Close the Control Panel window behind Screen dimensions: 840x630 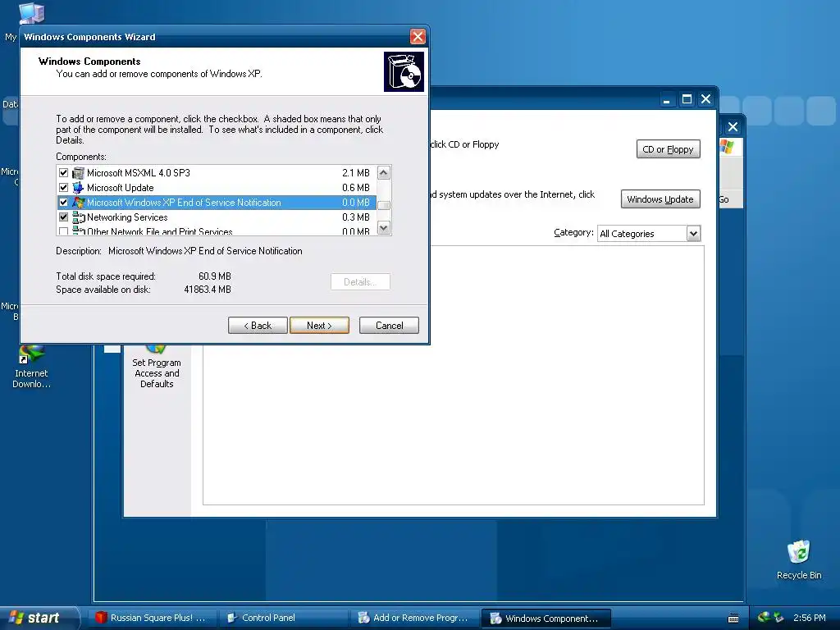pos(733,127)
